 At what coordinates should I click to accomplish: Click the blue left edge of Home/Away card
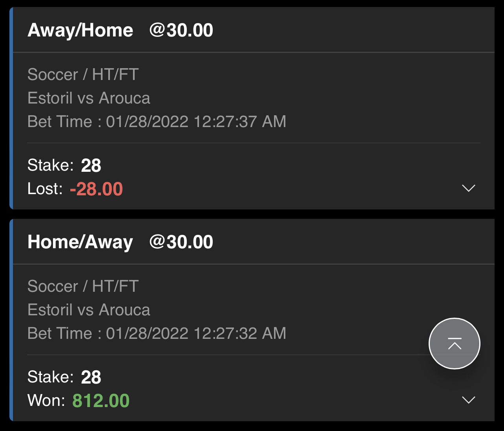coord(11,320)
